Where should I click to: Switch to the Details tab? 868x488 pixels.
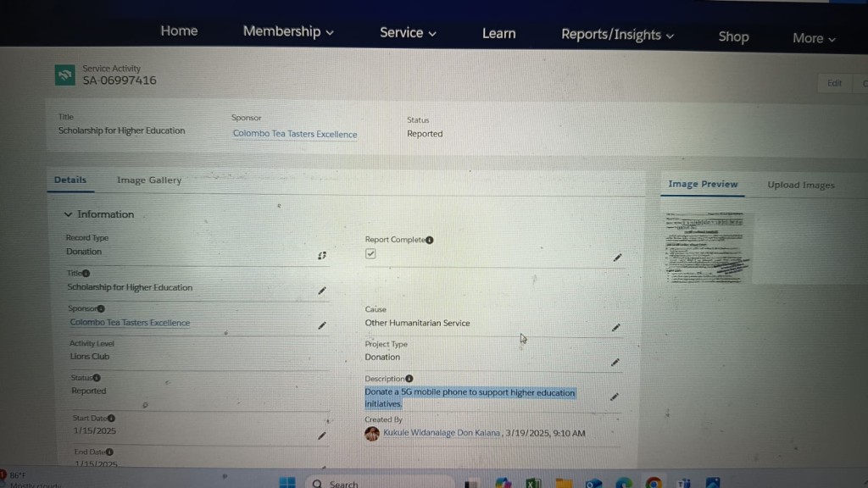70,180
